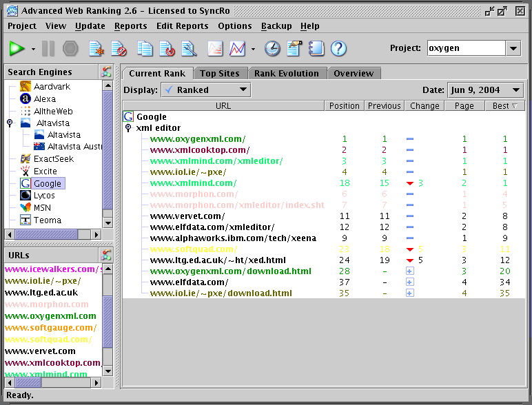
Task: Open the Project menu
Action: [22, 26]
